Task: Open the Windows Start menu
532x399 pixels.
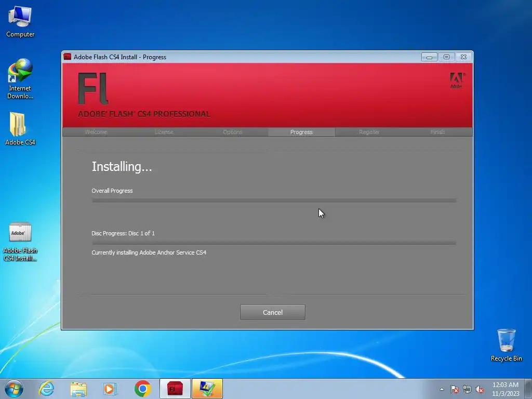Action: (14, 389)
